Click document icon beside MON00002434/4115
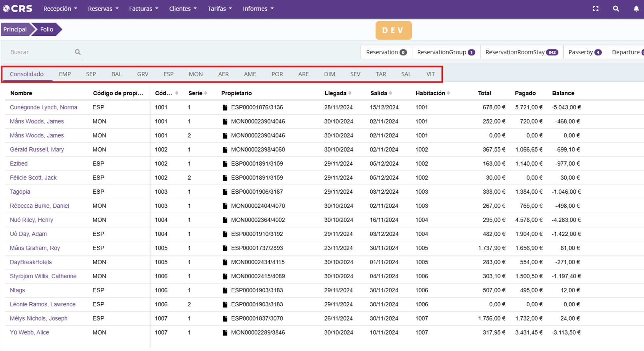This screenshot has width=644, height=351. (x=225, y=262)
